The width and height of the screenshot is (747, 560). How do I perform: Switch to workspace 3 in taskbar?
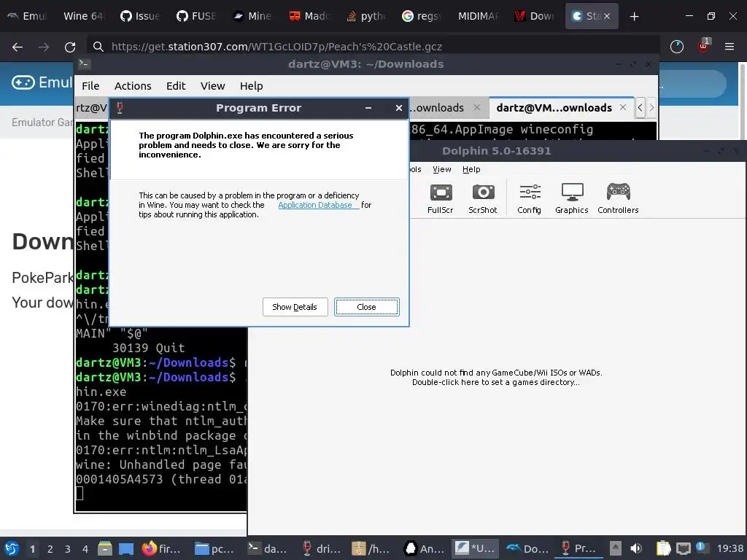coord(68,549)
